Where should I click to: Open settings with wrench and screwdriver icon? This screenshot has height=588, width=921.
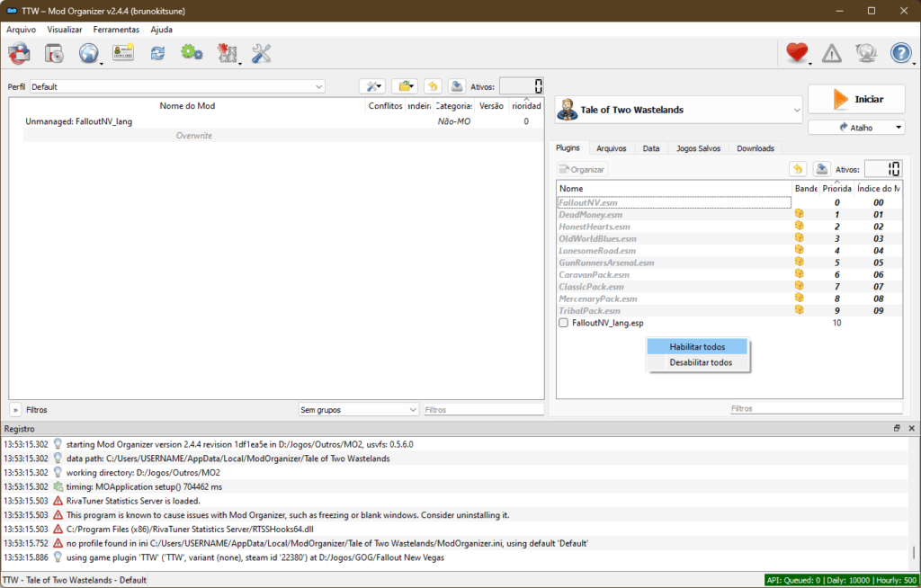[262, 54]
